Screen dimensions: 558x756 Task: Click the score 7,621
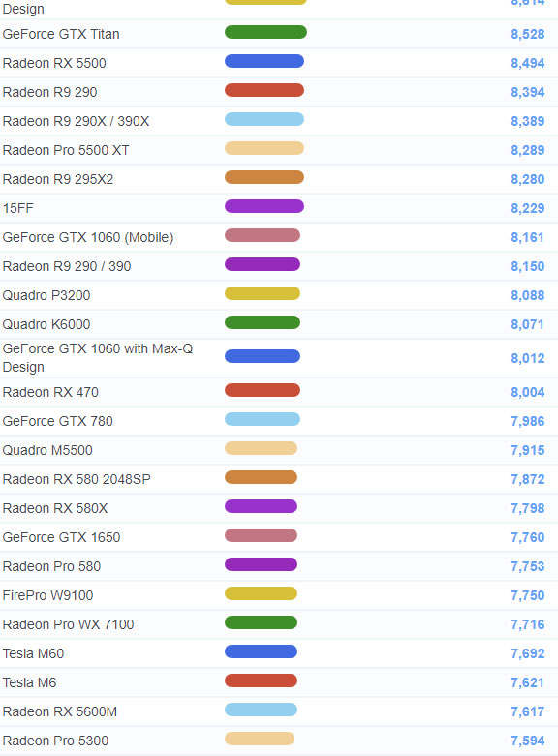pyautogui.click(x=528, y=682)
